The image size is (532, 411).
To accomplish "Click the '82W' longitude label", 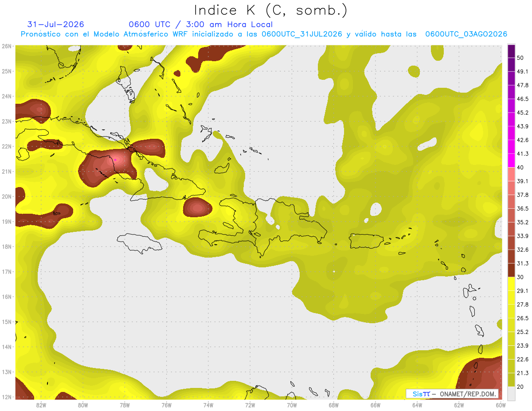I will click(x=41, y=405).
